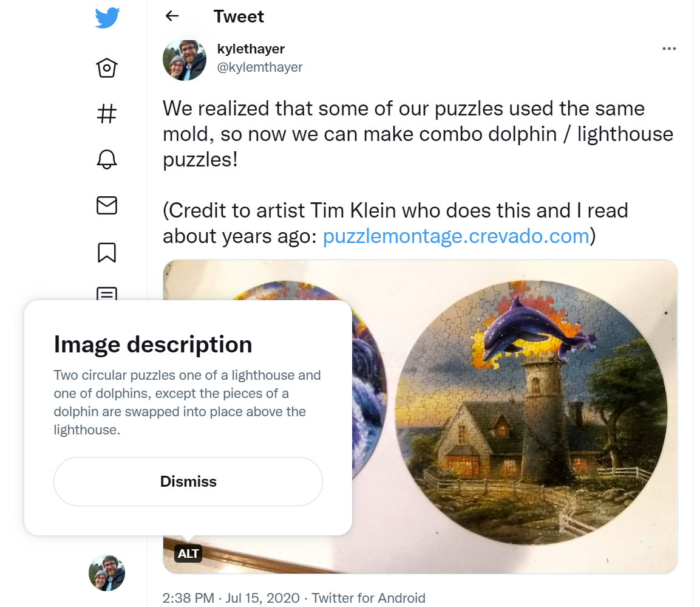Click the ALT badge on the image

pos(188,554)
